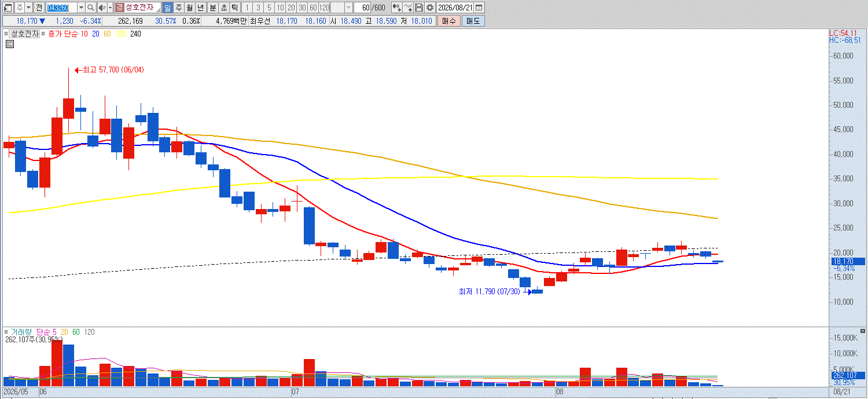
Task: Click the candlestick chart type icon
Action: (x=397, y=8)
